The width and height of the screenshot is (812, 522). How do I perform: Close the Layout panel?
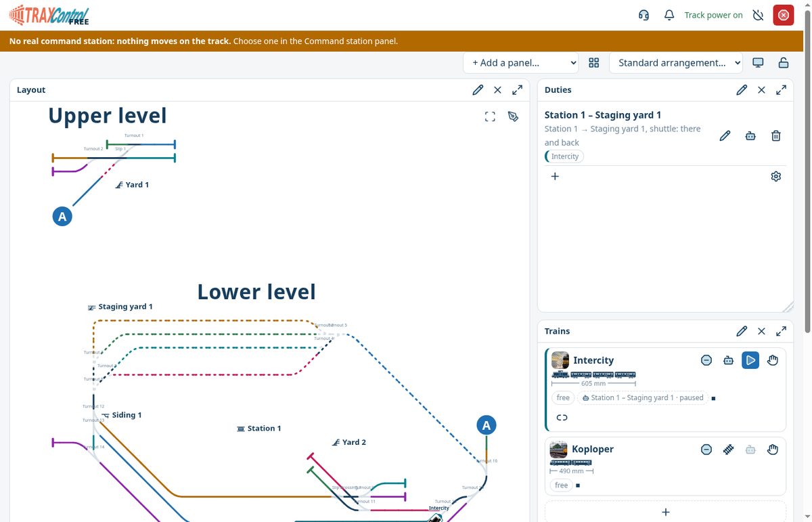click(497, 90)
